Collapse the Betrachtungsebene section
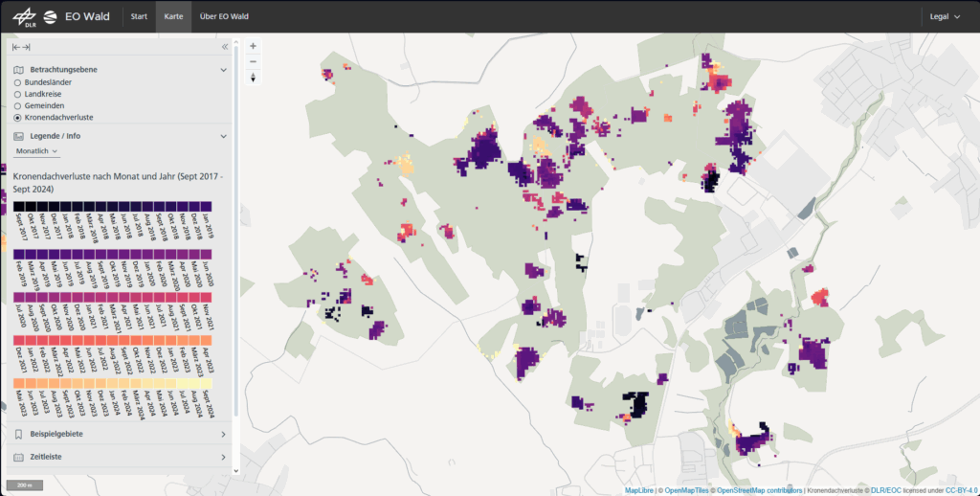The image size is (980, 496). click(223, 70)
